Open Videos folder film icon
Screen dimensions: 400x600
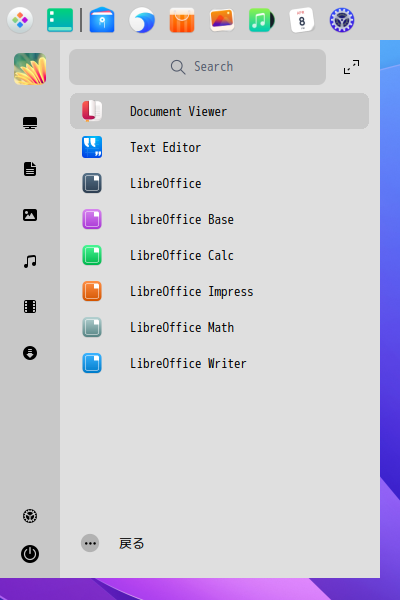click(30, 307)
